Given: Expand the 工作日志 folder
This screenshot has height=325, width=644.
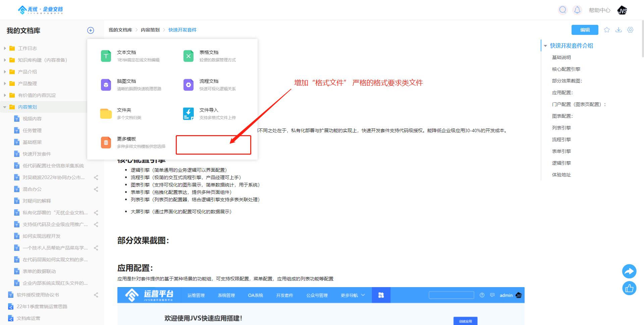Looking at the screenshot, I should pos(5,48).
